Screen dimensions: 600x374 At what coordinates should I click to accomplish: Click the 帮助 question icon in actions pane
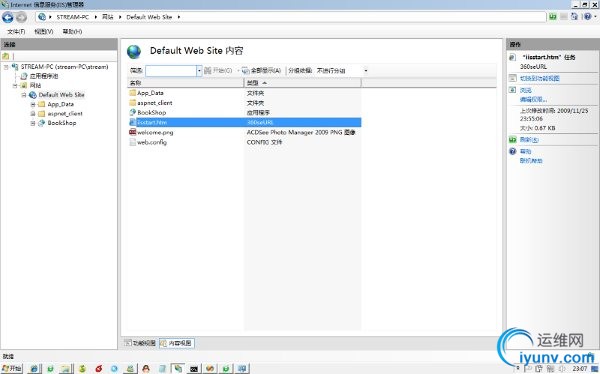click(513, 152)
